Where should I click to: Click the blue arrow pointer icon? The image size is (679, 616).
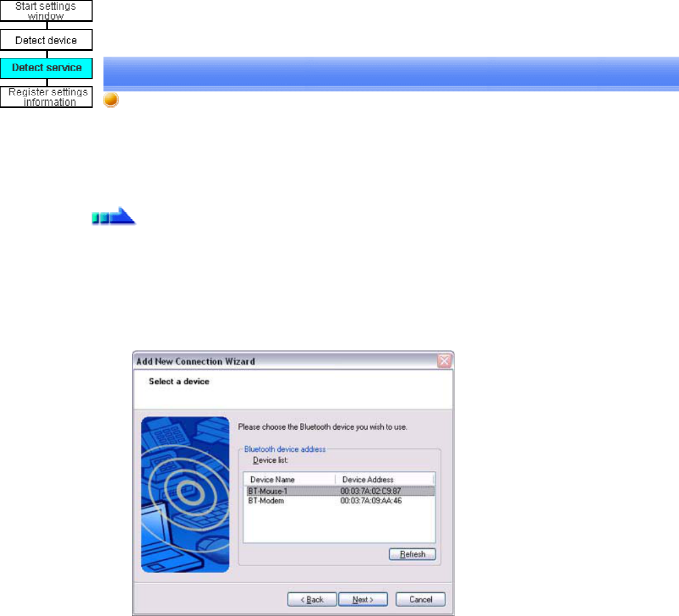tap(114, 216)
